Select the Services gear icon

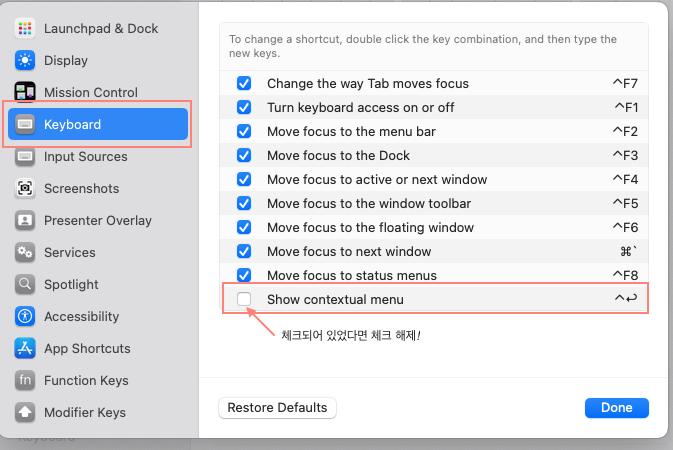pos(26,253)
